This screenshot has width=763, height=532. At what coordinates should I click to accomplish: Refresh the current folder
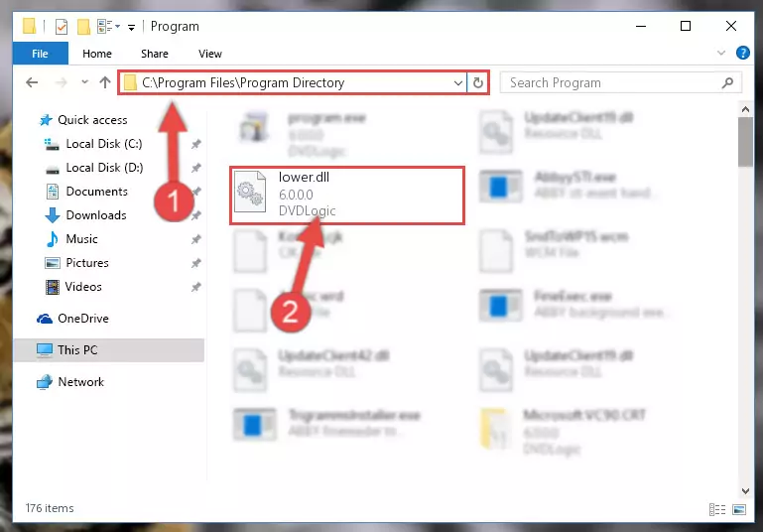click(478, 82)
